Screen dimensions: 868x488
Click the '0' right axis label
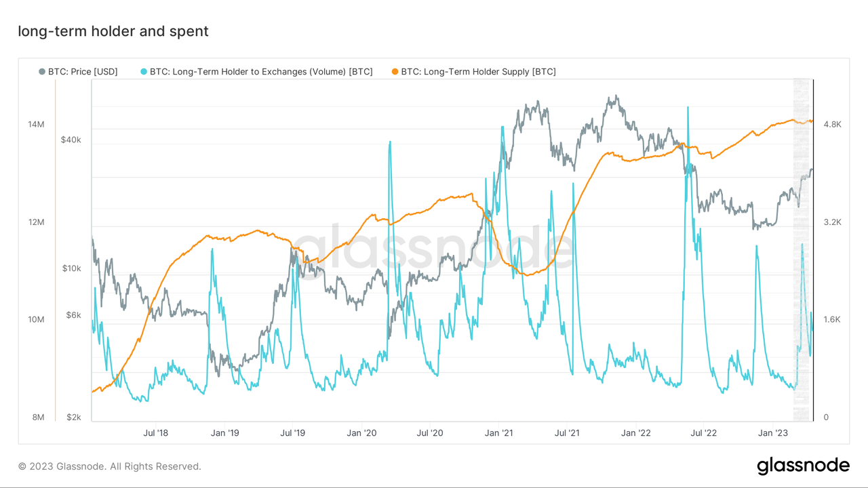pyautogui.click(x=826, y=418)
